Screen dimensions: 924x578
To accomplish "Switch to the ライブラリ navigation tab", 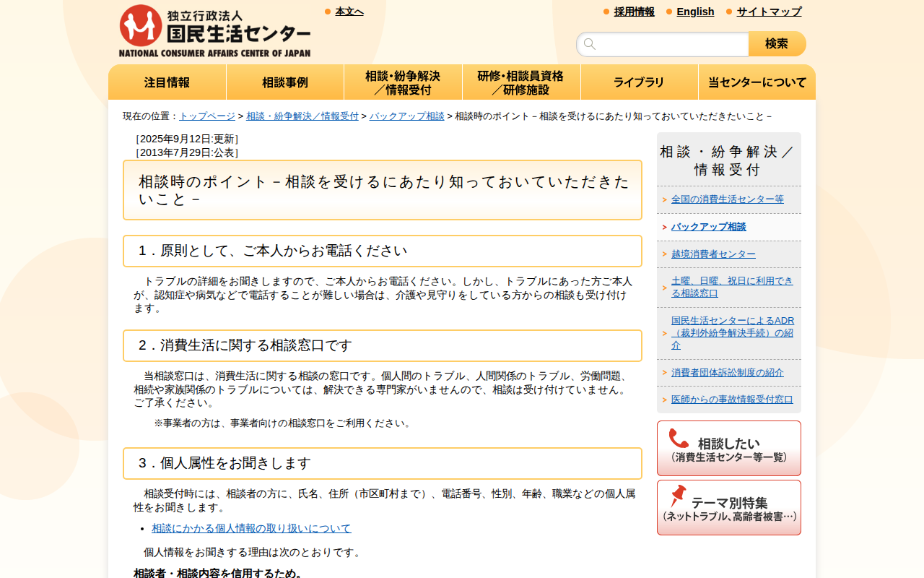I will pos(639,82).
